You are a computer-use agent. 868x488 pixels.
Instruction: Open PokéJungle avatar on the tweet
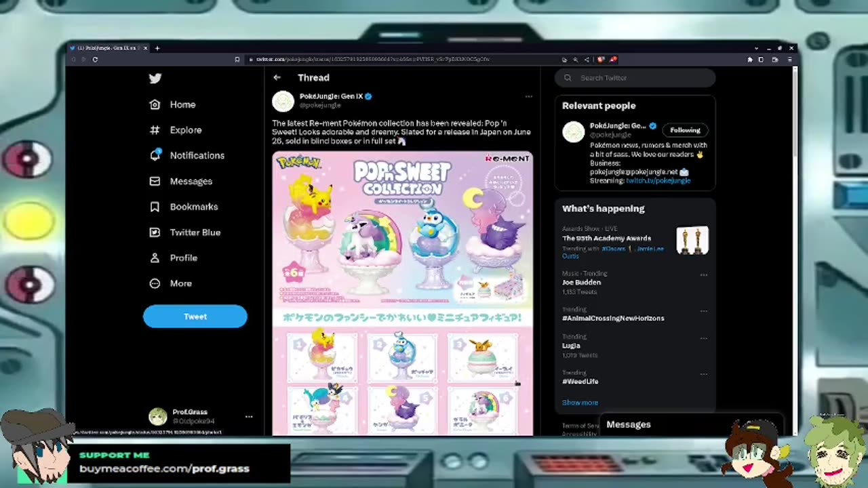pyautogui.click(x=283, y=101)
